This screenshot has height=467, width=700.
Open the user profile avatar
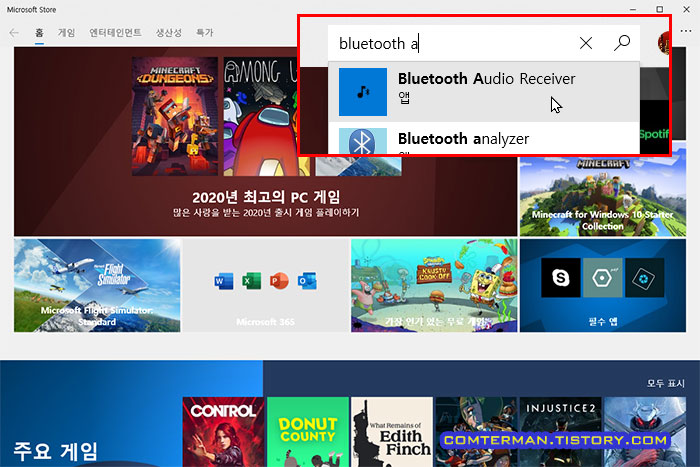coord(663,43)
